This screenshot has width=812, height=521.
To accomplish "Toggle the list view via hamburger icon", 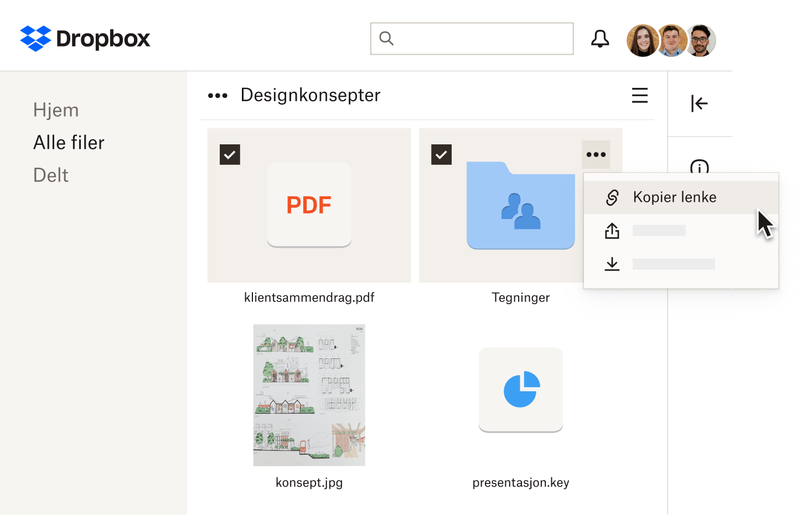I will [x=640, y=95].
